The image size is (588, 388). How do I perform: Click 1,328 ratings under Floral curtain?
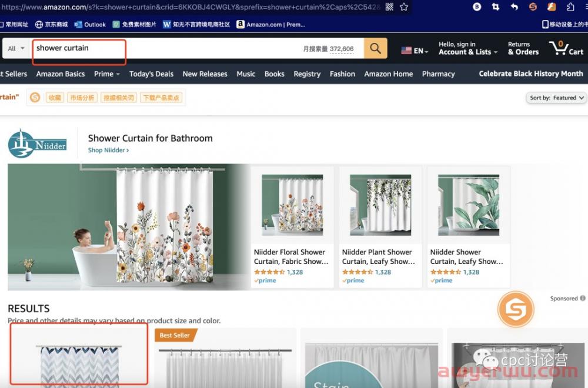(x=295, y=272)
